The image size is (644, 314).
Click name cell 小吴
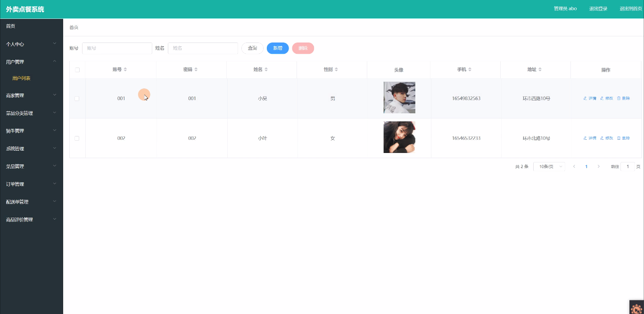coord(263,99)
